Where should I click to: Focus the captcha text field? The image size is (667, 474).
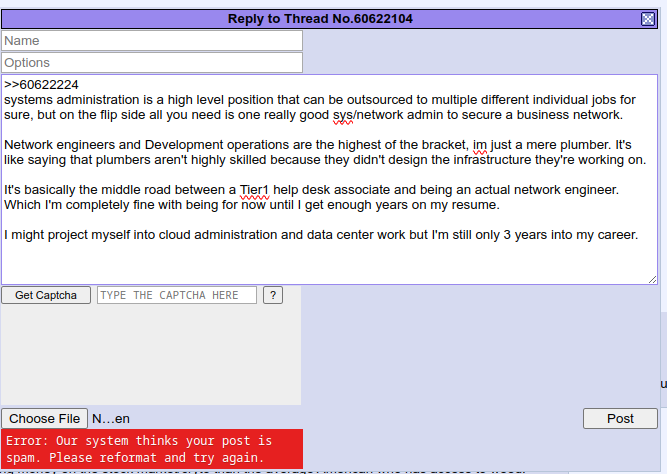pyautogui.click(x=177, y=295)
